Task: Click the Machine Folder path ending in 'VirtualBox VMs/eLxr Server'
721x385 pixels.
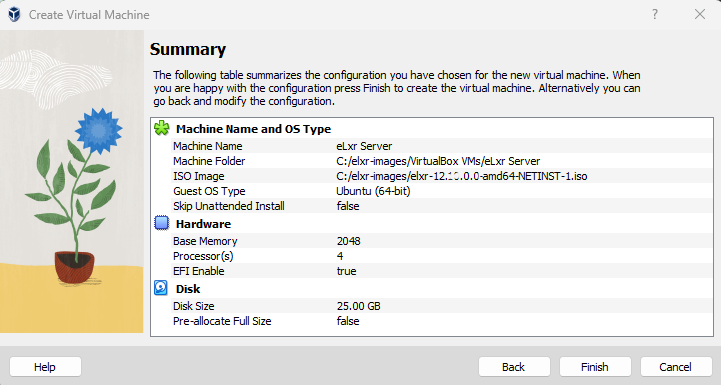Action: pyautogui.click(x=438, y=161)
